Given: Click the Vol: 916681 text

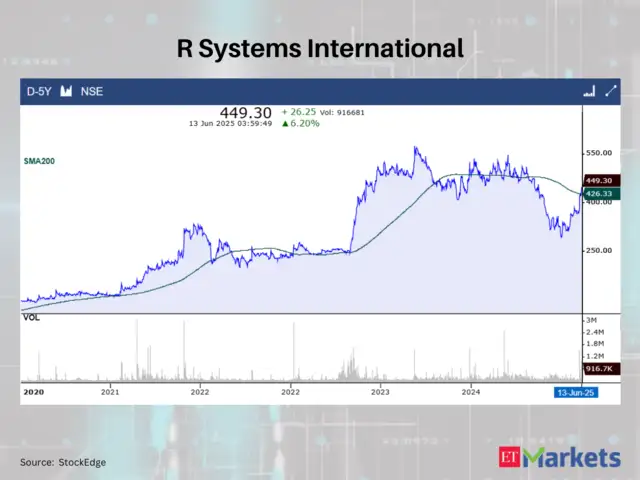Looking at the screenshot, I should coord(342,112).
